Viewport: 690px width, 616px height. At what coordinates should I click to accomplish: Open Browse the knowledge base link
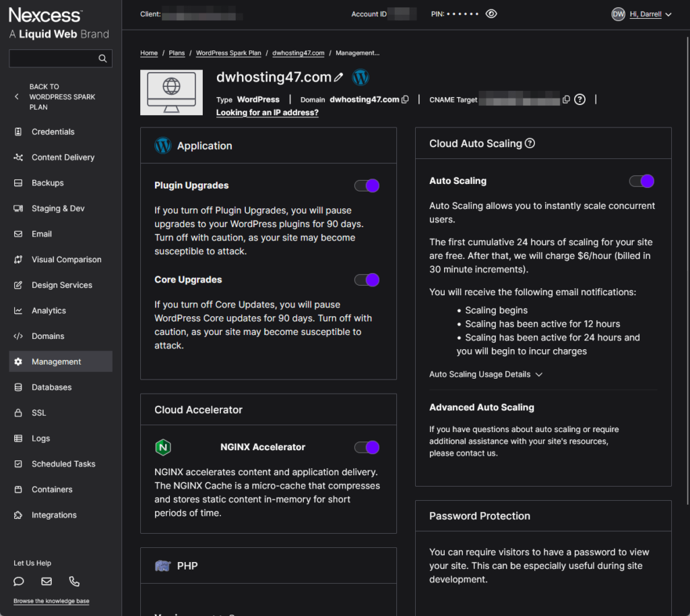pyautogui.click(x=51, y=601)
